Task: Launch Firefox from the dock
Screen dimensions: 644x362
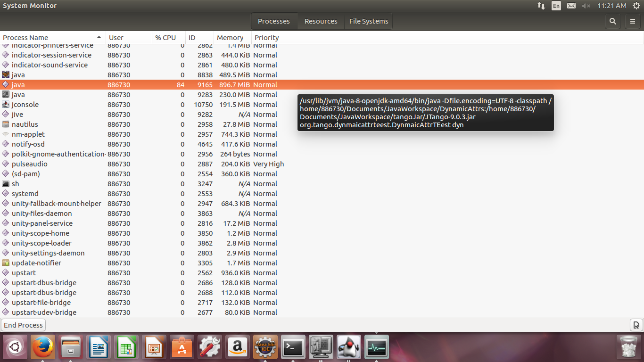Action: [x=43, y=347]
